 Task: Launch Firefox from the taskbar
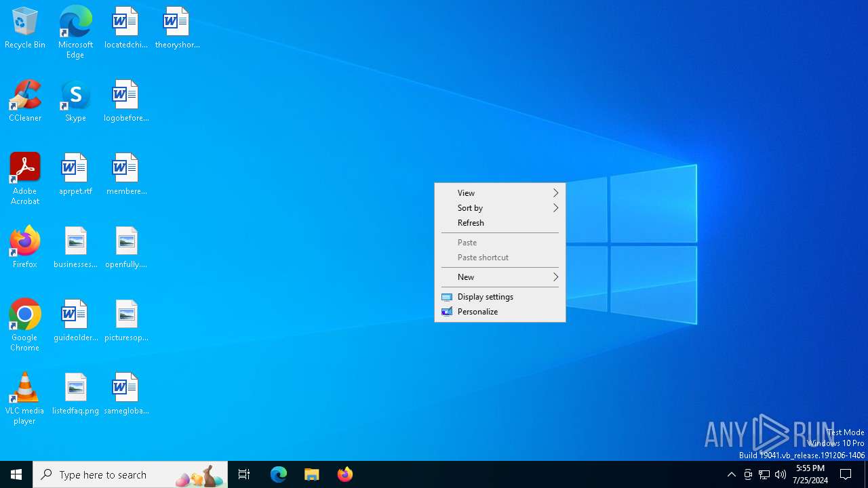(345, 474)
